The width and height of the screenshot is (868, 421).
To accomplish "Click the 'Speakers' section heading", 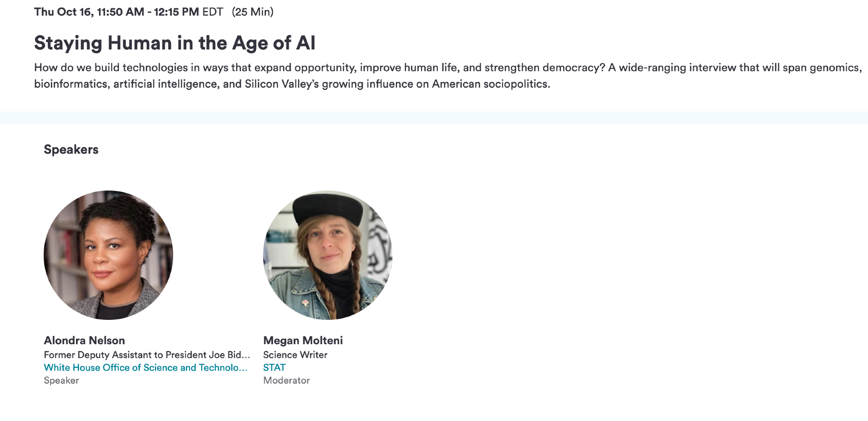I will pos(71,149).
